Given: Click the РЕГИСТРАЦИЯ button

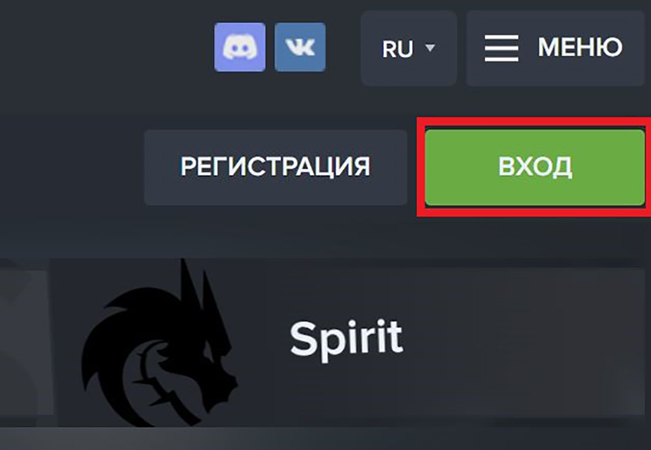Looking at the screenshot, I should coord(276,167).
